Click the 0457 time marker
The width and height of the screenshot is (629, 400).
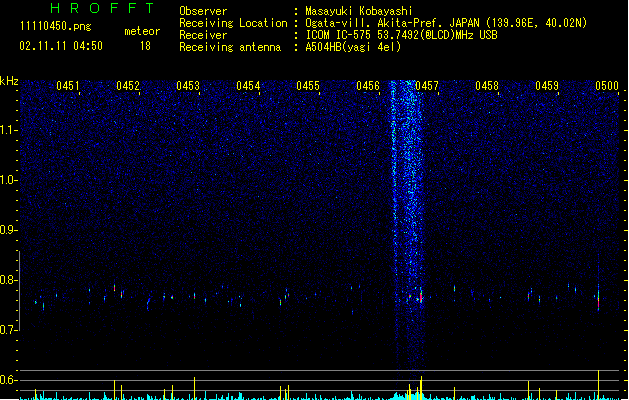click(427, 85)
